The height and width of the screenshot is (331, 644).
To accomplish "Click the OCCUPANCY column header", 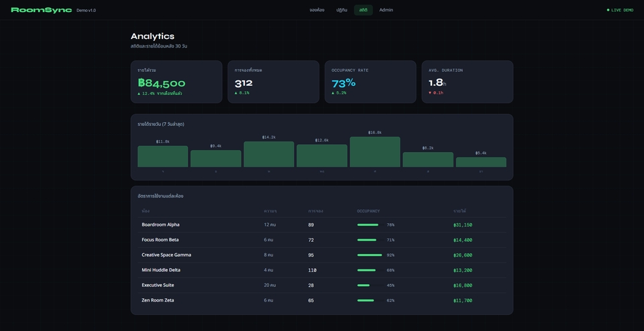I will 368,211.
